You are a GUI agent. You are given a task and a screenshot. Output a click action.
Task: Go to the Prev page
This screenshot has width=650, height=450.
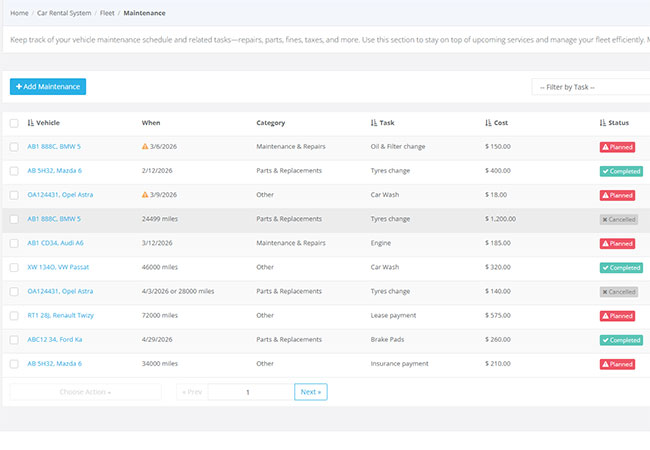[x=192, y=392]
